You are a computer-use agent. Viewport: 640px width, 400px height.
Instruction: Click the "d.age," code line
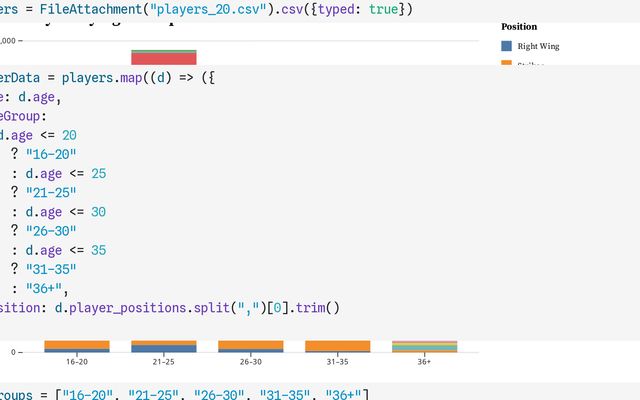click(40, 97)
